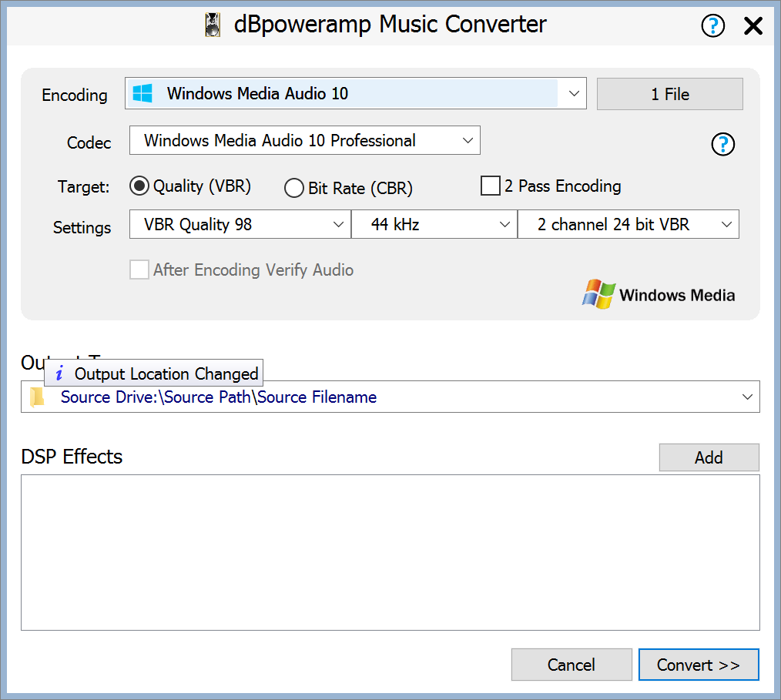Screen dimensions: 781x700
Task: Open the output location path dropdown
Action: pos(390,397)
